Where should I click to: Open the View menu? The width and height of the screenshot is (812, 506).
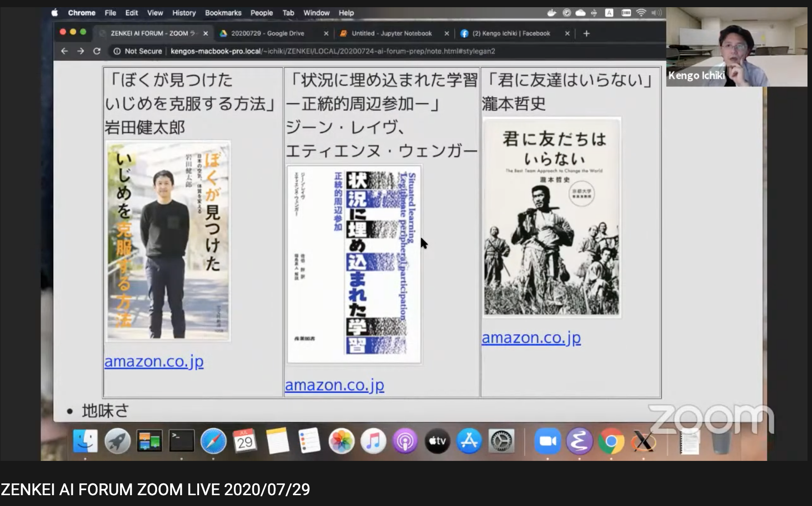point(155,13)
